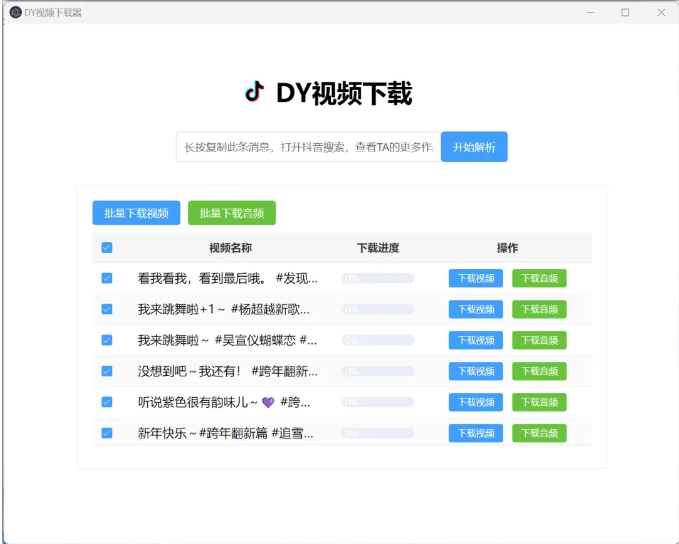Select the title 我来跳舞啦～ #吴宣仪蝴蝶恋 #...
This screenshot has height=544, width=679.
[x=227, y=340]
